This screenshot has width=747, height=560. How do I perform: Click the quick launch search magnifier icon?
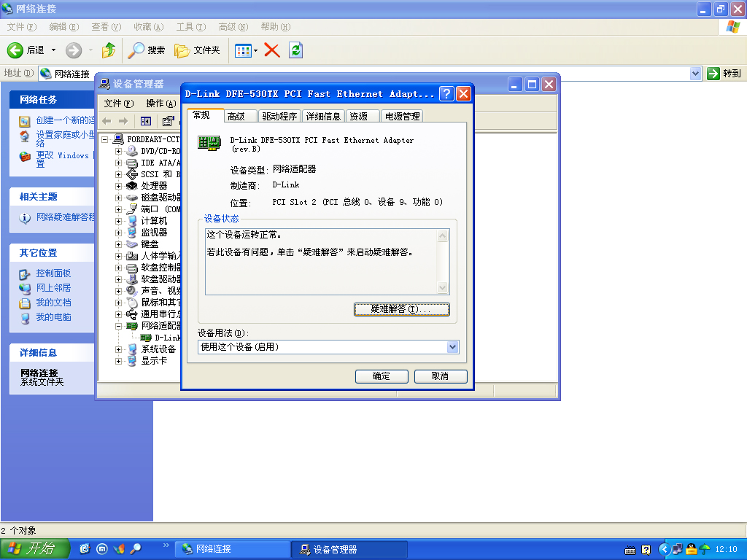[x=136, y=549]
